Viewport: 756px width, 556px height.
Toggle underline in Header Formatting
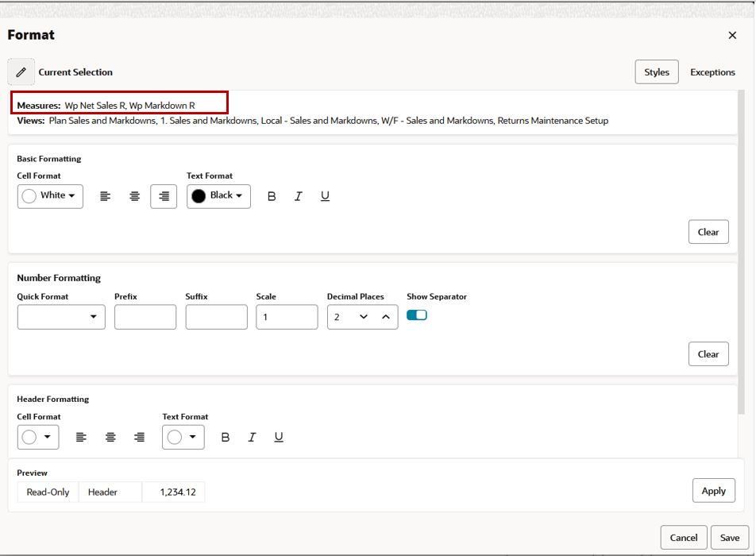[279, 438]
